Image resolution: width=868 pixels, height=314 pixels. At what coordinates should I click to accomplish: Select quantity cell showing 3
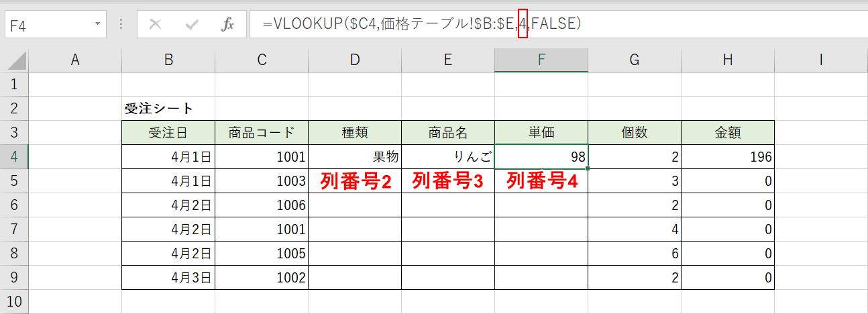point(635,181)
